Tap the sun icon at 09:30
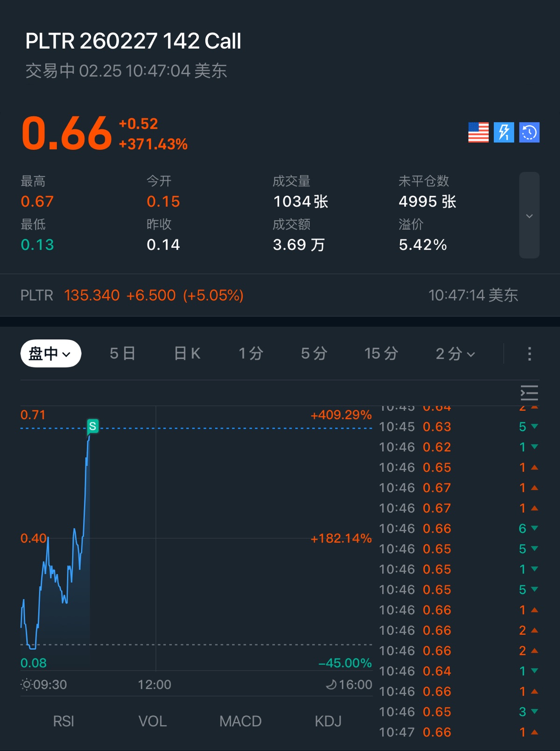 27,685
